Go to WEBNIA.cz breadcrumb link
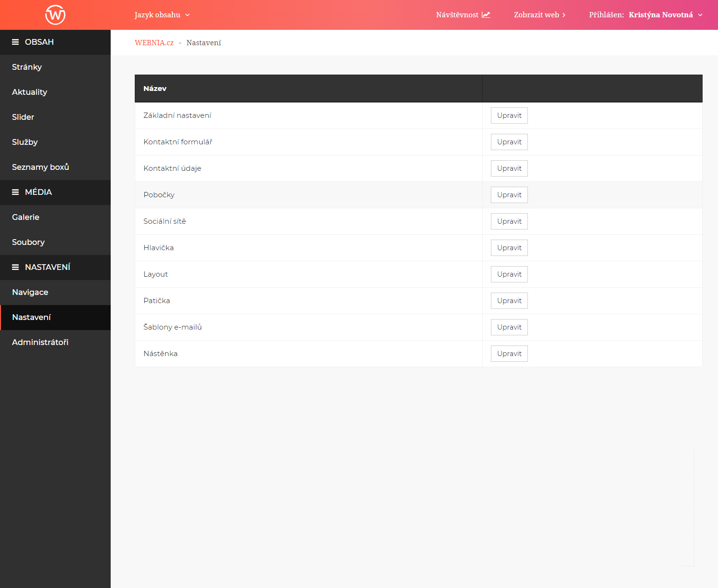 154,43
